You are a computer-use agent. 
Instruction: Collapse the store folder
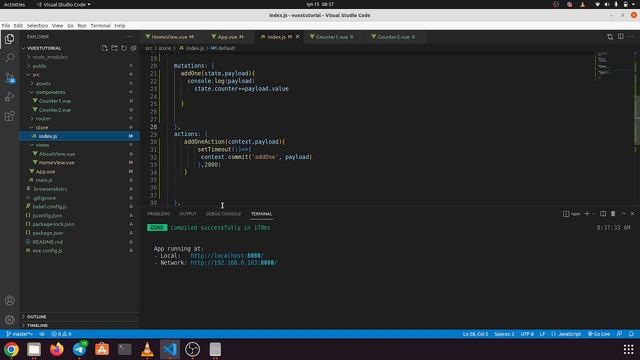tap(42, 127)
